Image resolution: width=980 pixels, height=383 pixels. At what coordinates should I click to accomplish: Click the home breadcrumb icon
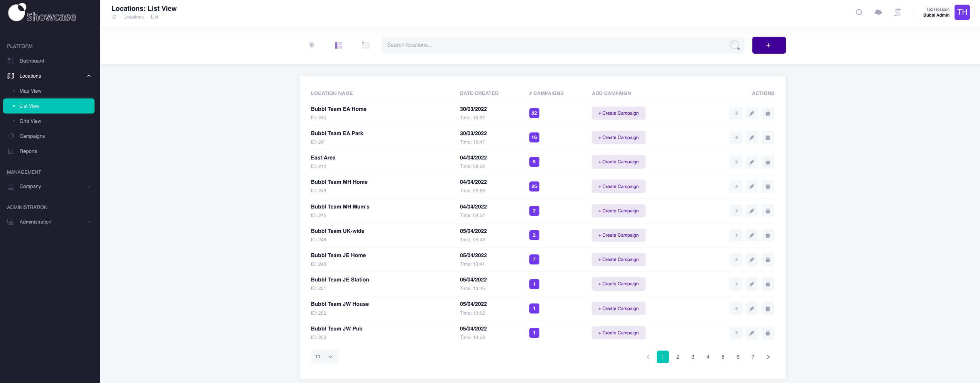(x=114, y=17)
